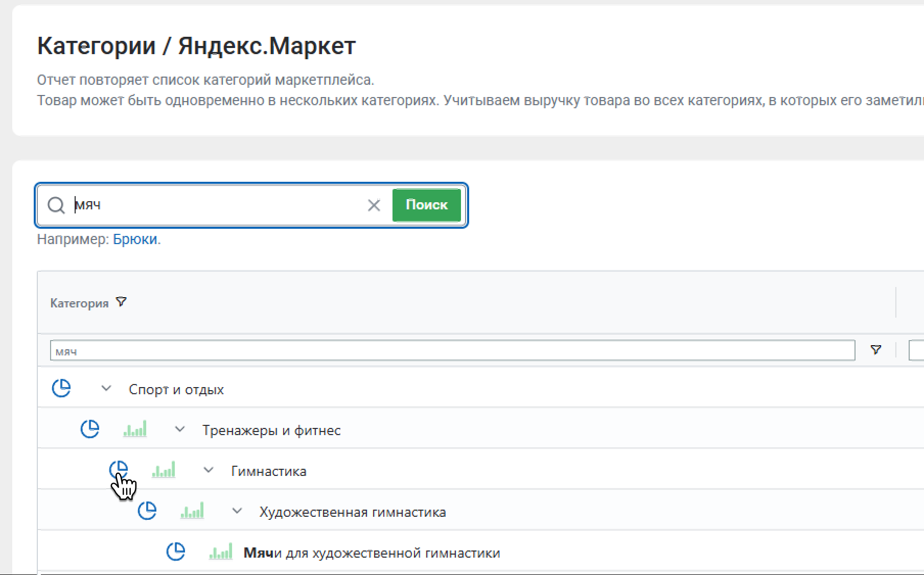Collapse the Тренажеры и фитнес row
924x575 pixels.
pyautogui.click(x=180, y=429)
